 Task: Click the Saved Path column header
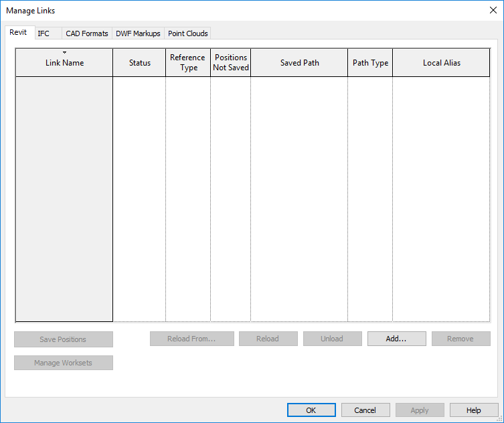pyautogui.click(x=299, y=63)
